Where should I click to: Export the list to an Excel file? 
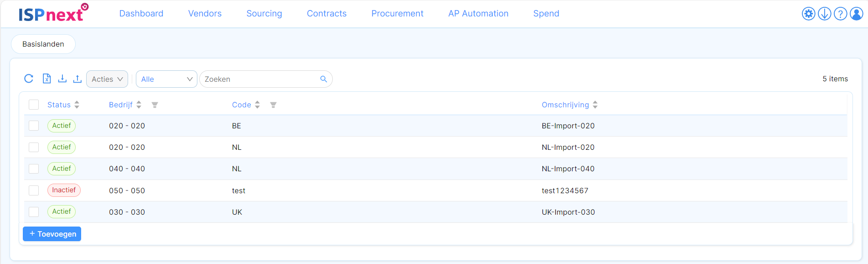[46, 79]
